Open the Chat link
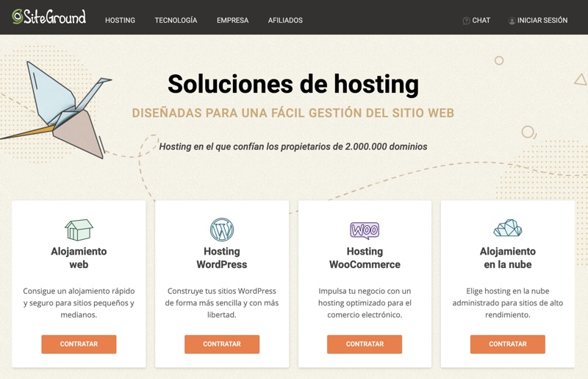This screenshot has height=379, width=588. (x=481, y=21)
